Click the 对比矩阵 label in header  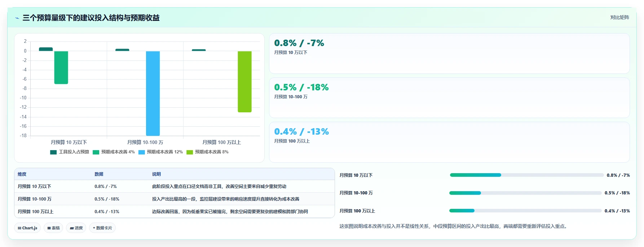[x=619, y=17]
